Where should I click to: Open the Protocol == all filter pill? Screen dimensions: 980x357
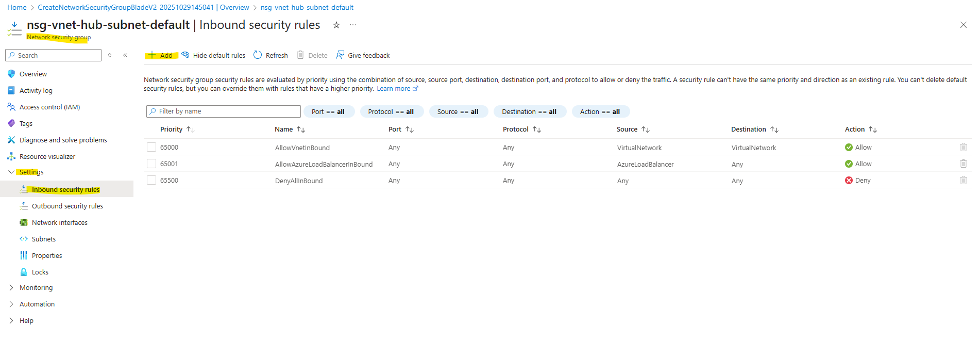(391, 111)
